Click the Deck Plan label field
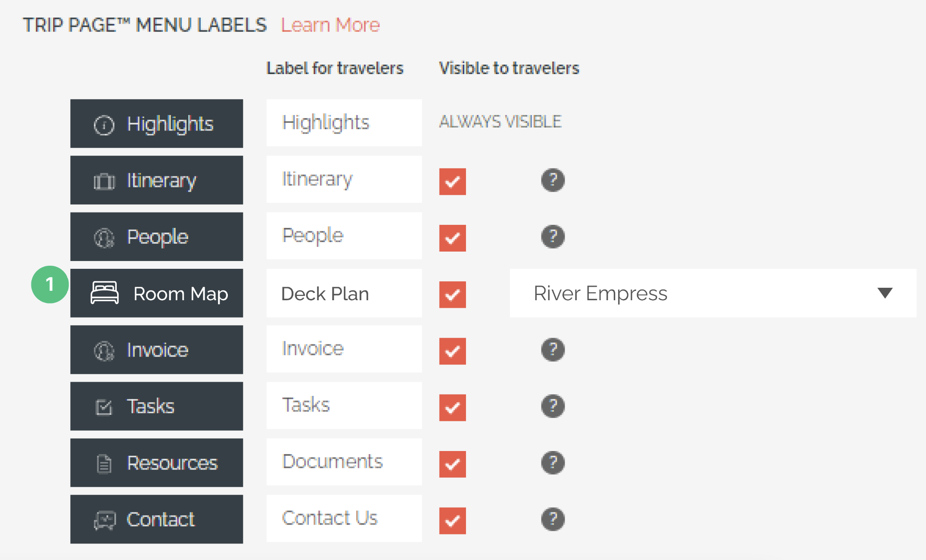Image resolution: width=926 pixels, height=560 pixels. [x=344, y=293]
